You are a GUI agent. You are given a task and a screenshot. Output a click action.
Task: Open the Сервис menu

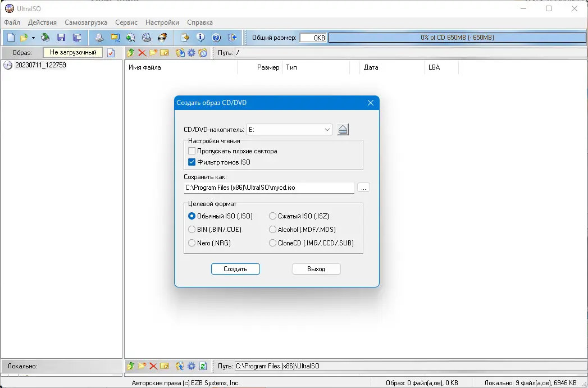[x=126, y=22]
